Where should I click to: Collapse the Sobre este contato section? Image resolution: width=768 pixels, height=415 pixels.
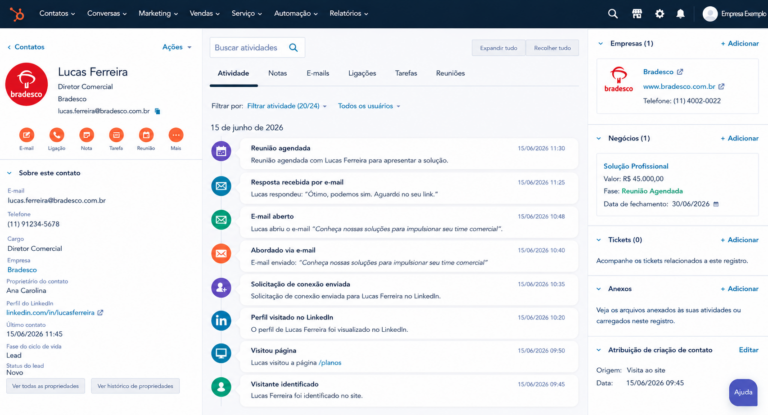tap(9, 173)
